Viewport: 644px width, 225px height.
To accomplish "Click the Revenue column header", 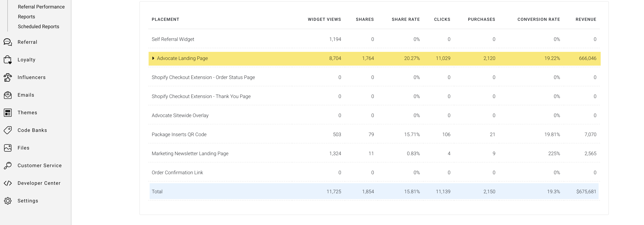I will pyautogui.click(x=586, y=20).
